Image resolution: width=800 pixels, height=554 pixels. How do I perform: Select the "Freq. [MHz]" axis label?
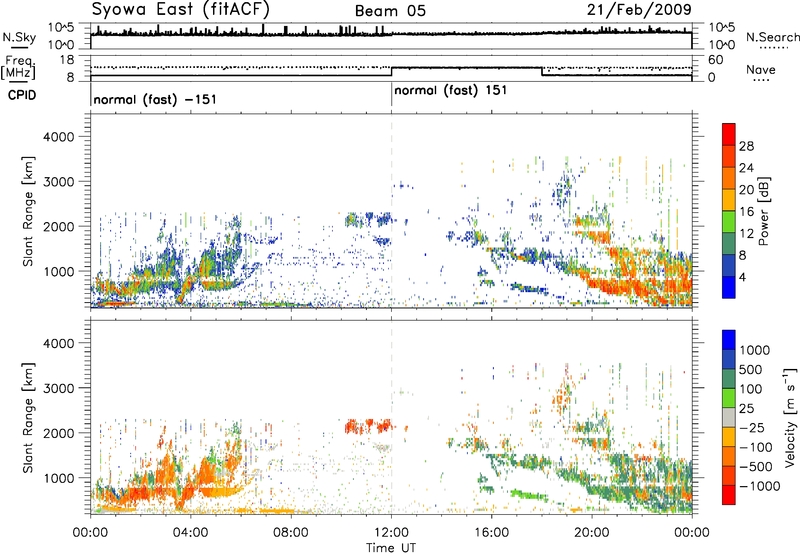18,68
